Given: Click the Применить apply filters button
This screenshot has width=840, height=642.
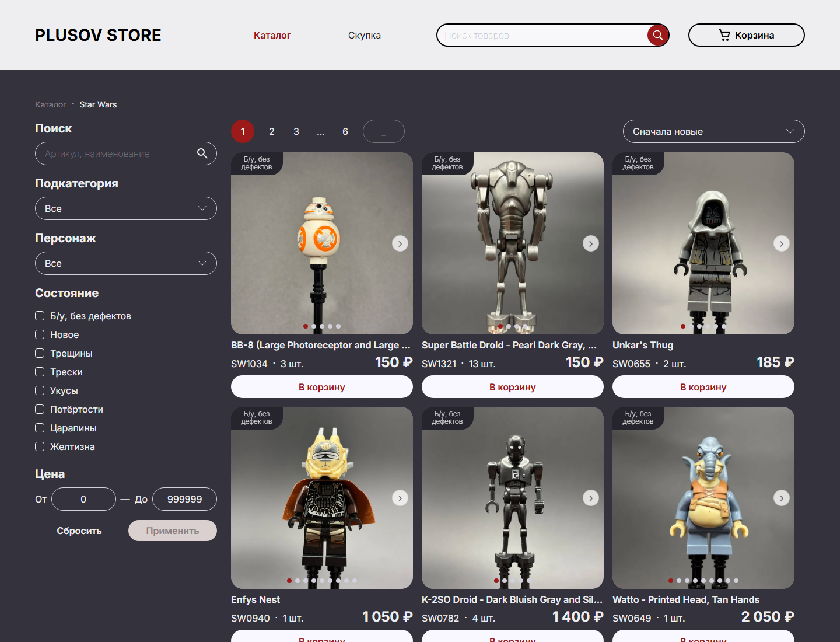Looking at the screenshot, I should (173, 531).
